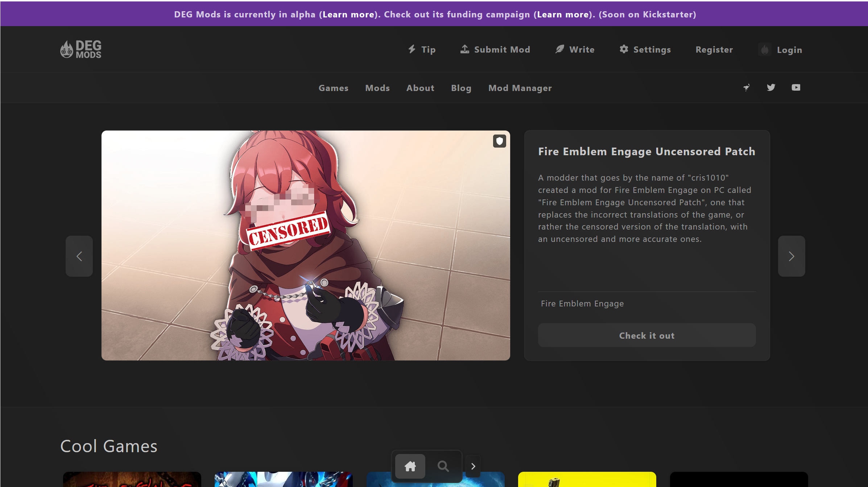The height and width of the screenshot is (487, 868).
Task: Open the Games menu item
Action: tap(333, 88)
